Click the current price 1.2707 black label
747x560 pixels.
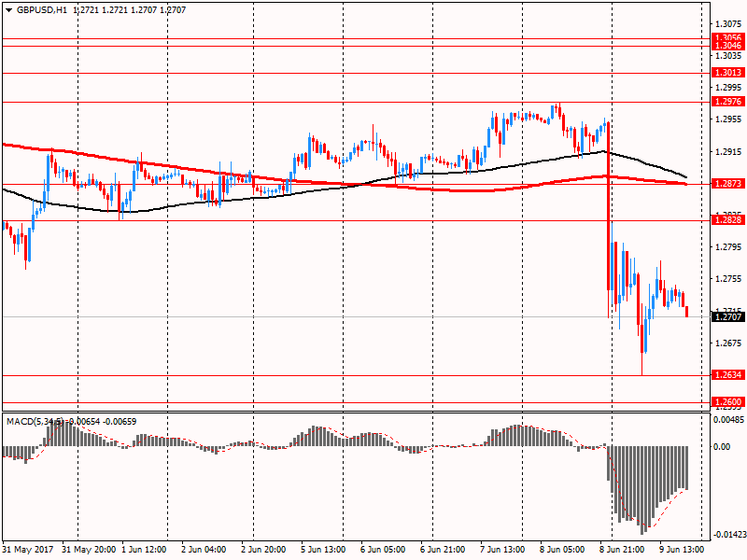[728, 316]
